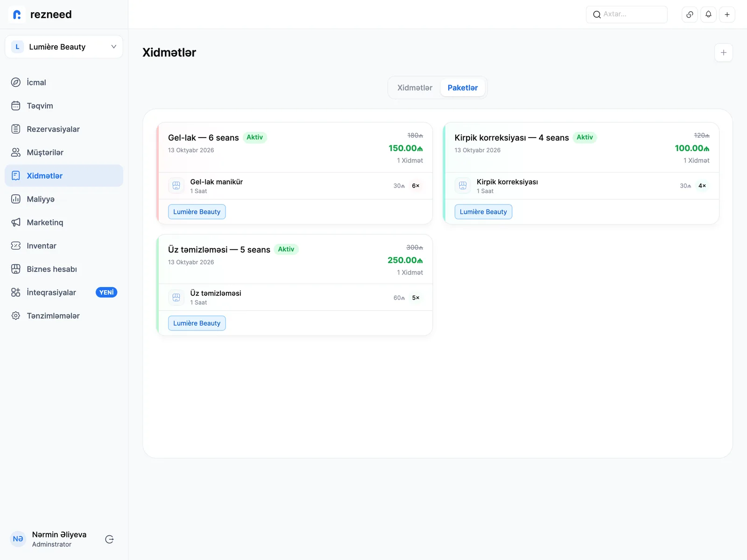Click the Təqvim calendar icon
The height and width of the screenshot is (560, 747).
(16, 106)
